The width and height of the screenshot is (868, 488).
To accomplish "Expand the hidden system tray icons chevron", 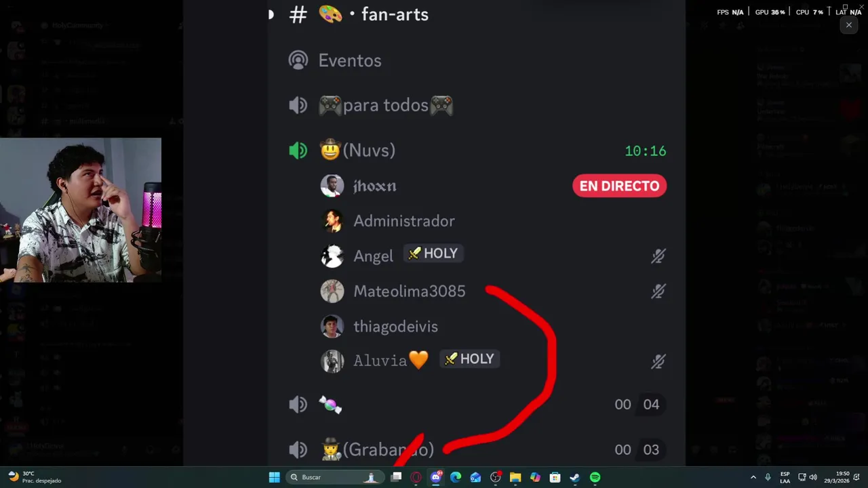I will [x=753, y=477].
